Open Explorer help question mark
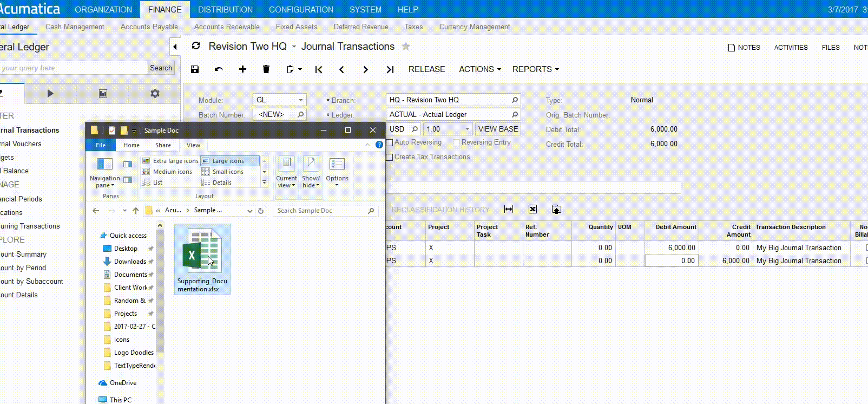The height and width of the screenshot is (404, 868). (x=379, y=145)
